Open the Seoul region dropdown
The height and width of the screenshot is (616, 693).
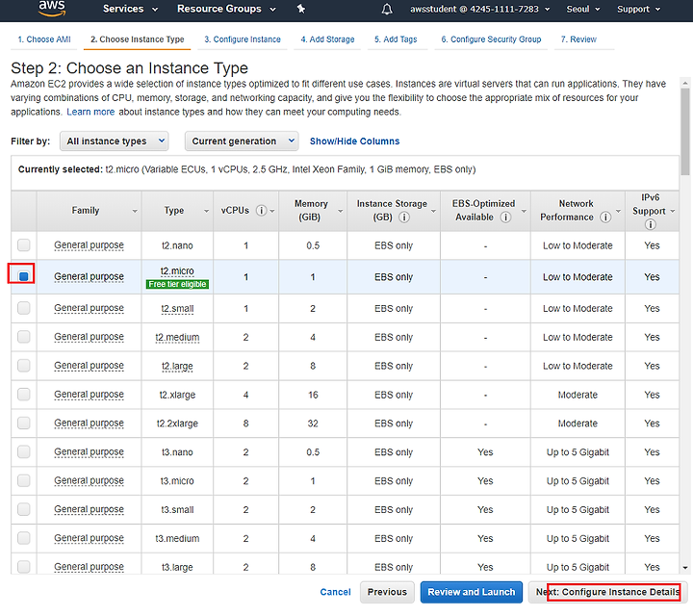(x=583, y=9)
